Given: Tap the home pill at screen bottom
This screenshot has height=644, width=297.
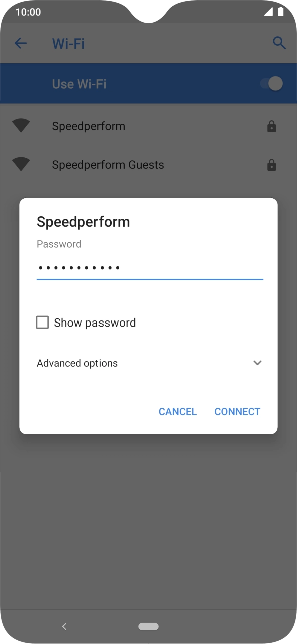Looking at the screenshot, I should pyautogui.click(x=148, y=626).
